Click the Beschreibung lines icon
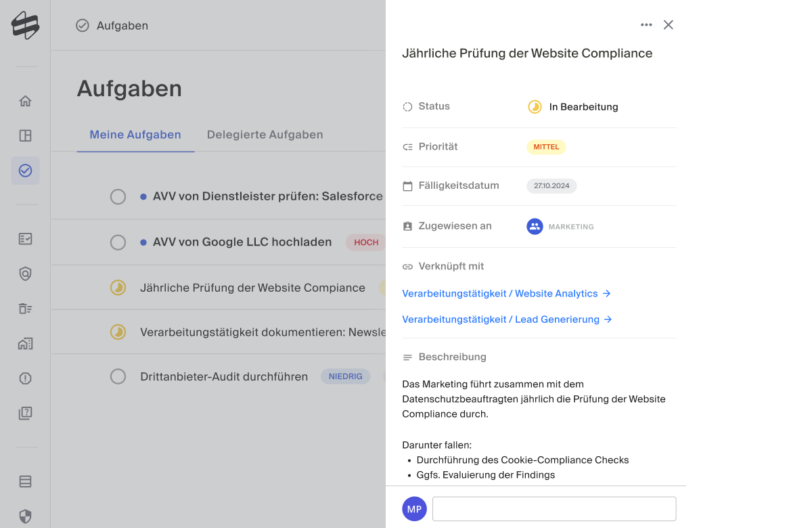This screenshot has height=528, width=812. [407, 357]
